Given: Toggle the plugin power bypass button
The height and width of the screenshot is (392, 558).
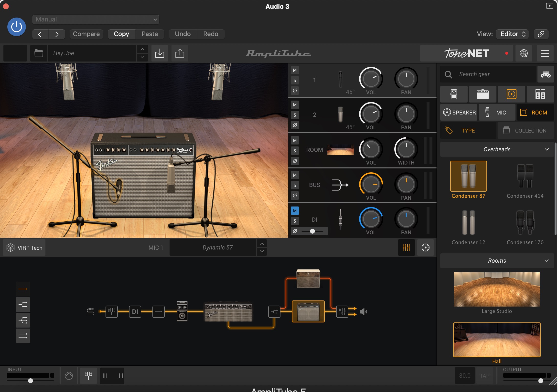Looking at the screenshot, I should coord(17,27).
